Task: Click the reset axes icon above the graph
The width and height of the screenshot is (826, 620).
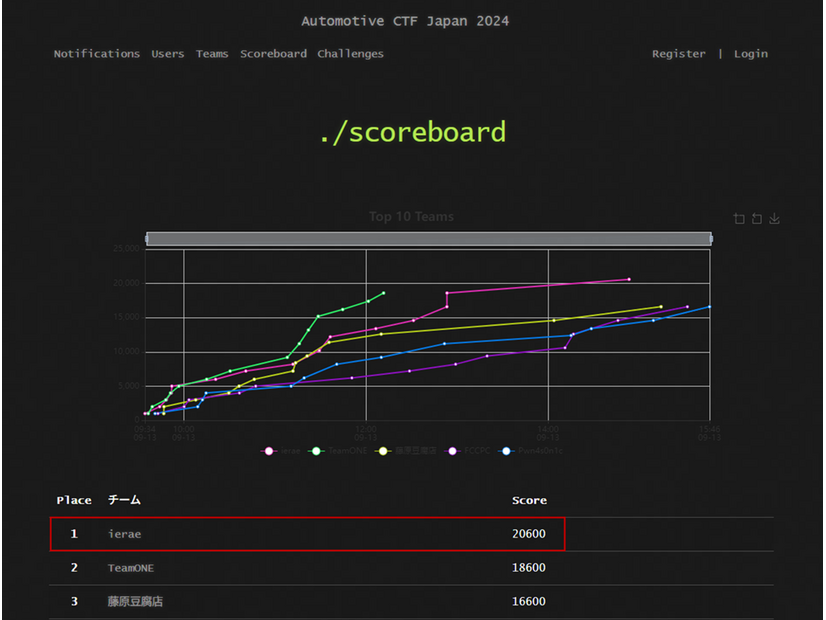Action: pos(757,219)
